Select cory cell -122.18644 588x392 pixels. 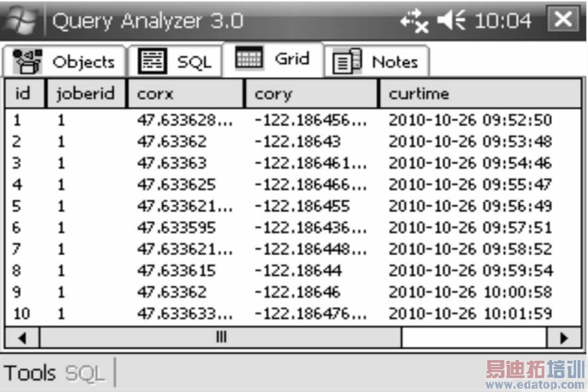coord(298,270)
